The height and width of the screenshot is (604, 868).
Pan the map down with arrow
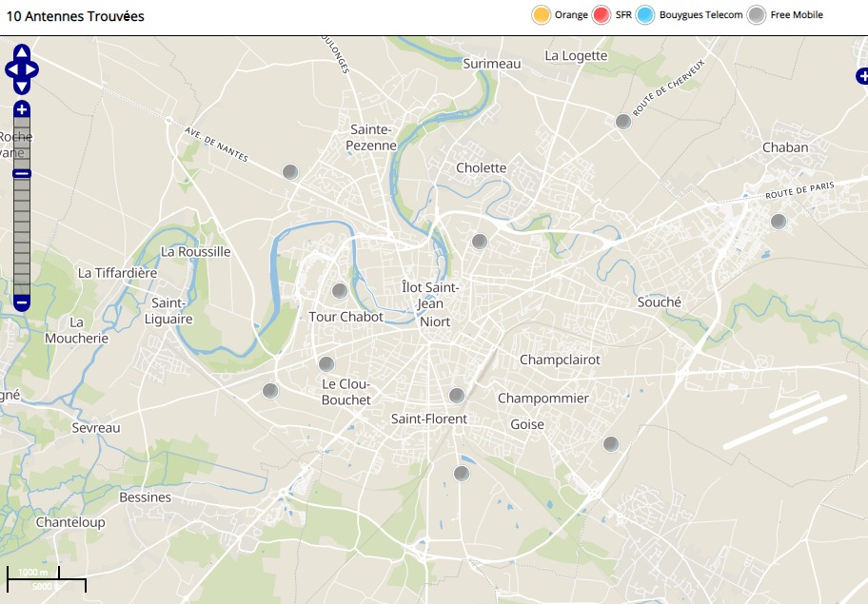click(22, 87)
